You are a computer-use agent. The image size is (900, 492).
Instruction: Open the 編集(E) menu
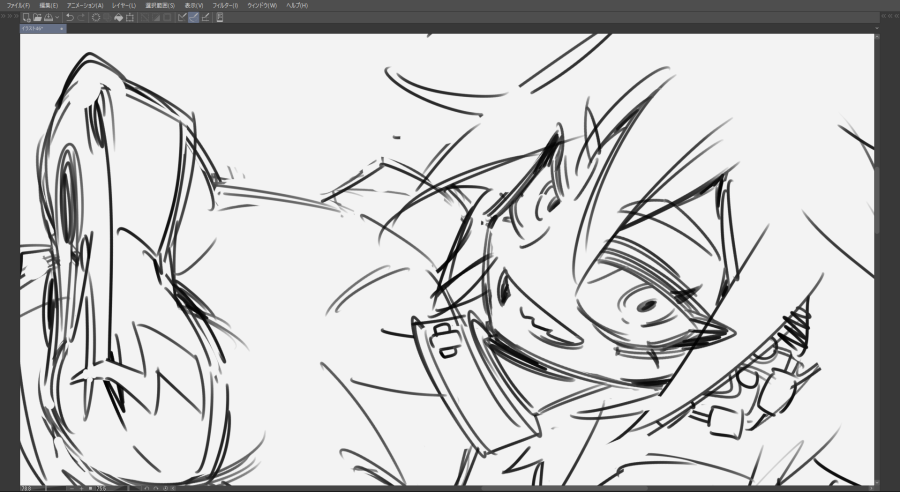pyautogui.click(x=48, y=5)
